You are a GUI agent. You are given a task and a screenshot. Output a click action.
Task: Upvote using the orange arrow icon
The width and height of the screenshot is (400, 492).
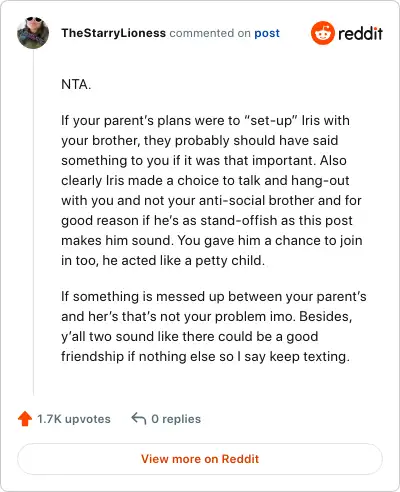[25, 419]
